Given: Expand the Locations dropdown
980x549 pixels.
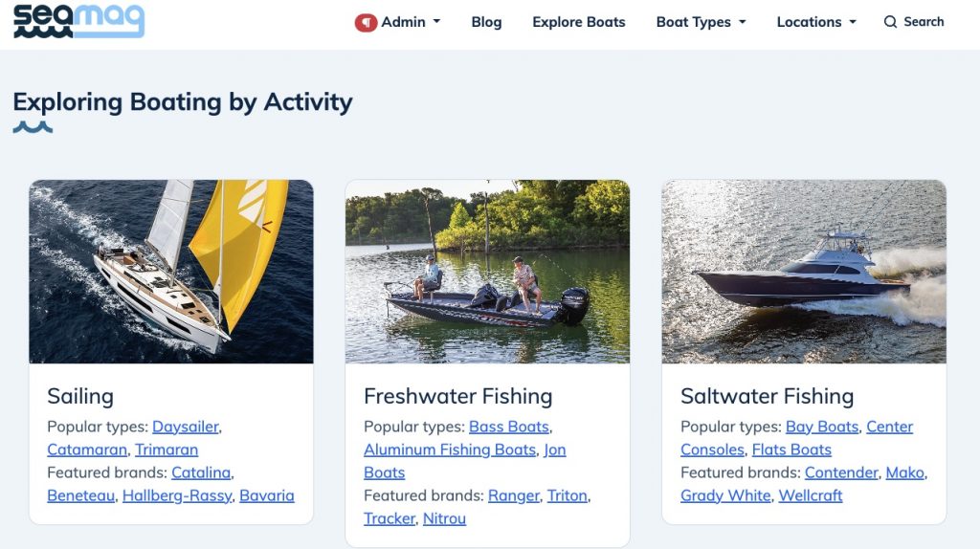Looking at the screenshot, I should point(816,22).
